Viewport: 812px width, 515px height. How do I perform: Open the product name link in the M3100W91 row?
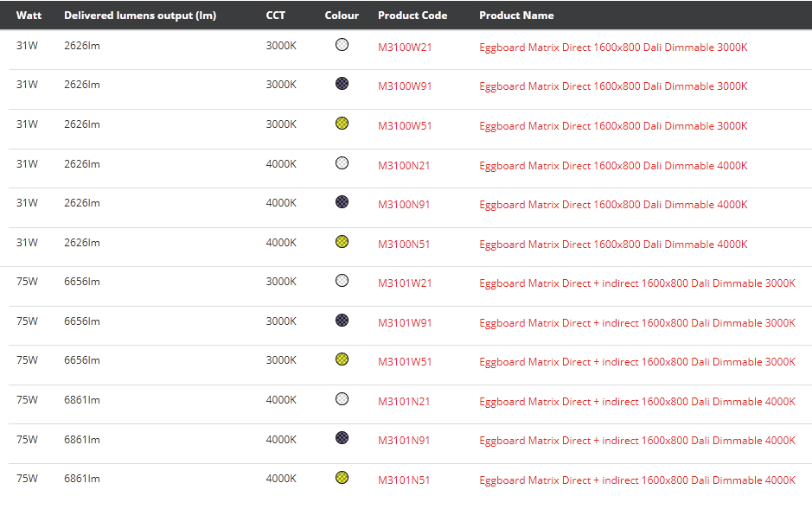[613, 86]
